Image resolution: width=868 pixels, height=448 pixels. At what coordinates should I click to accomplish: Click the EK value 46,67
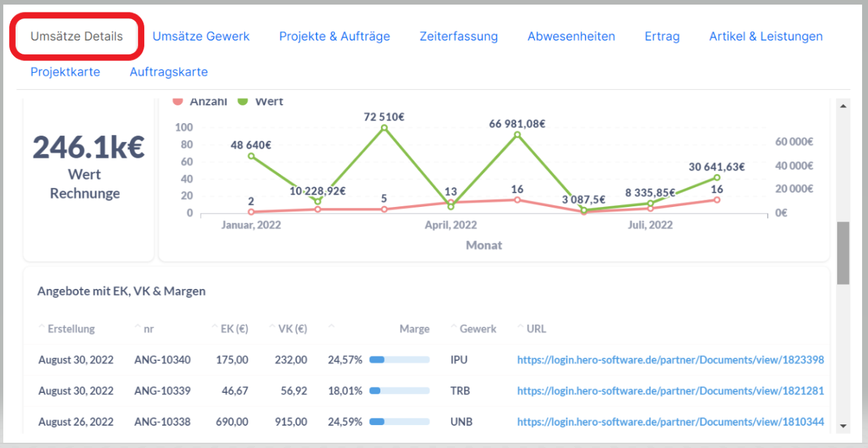[235, 391]
